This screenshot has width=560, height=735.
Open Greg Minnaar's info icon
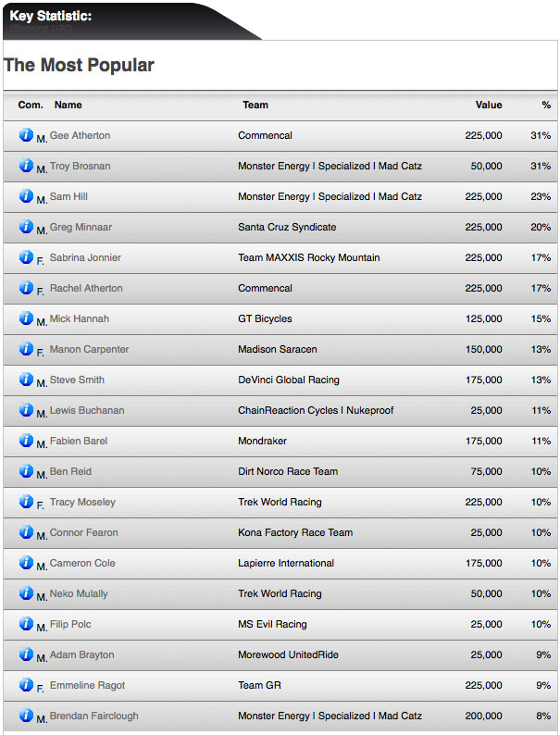point(26,227)
